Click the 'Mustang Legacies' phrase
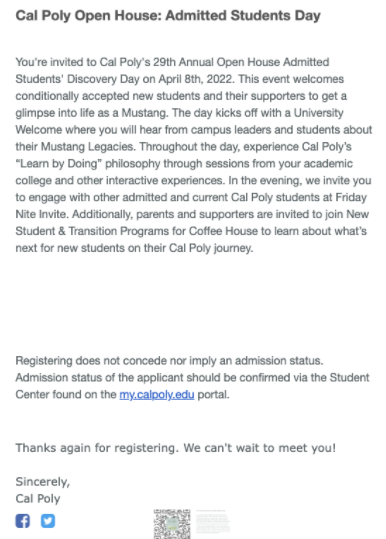This screenshot has width=386, height=539. [x=87, y=147]
